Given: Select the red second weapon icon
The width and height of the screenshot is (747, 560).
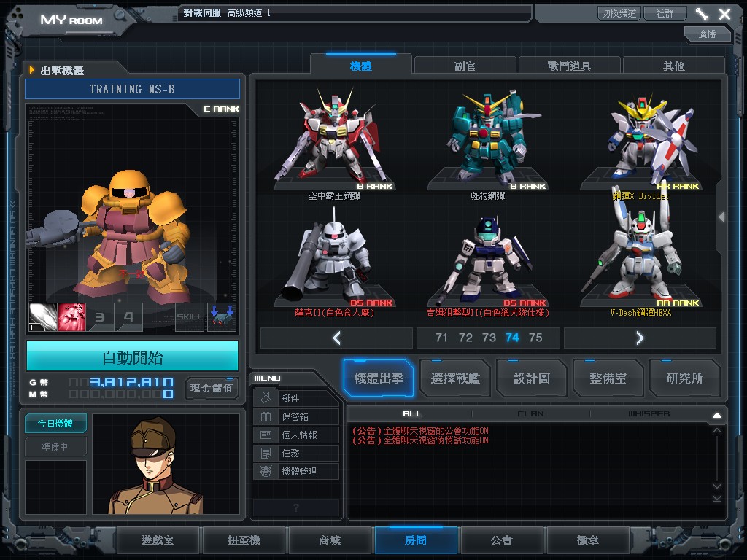Looking at the screenshot, I should 71,317.
